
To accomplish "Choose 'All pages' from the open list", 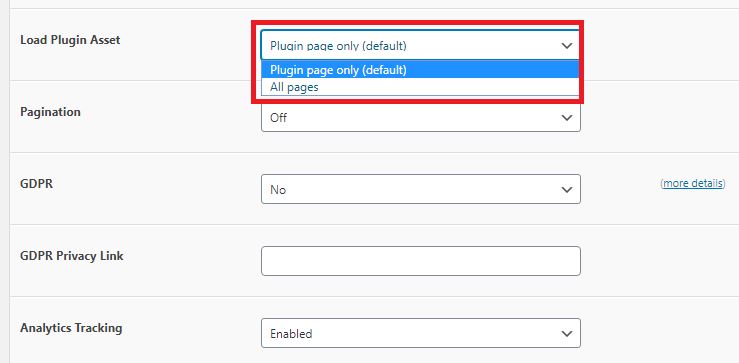I will point(420,87).
